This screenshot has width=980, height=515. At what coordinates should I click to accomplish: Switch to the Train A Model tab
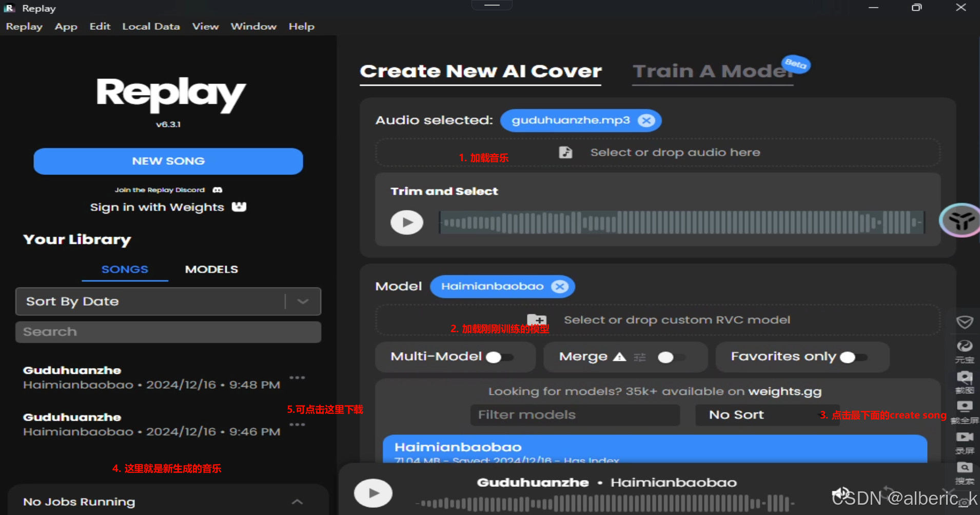coord(713,71)
